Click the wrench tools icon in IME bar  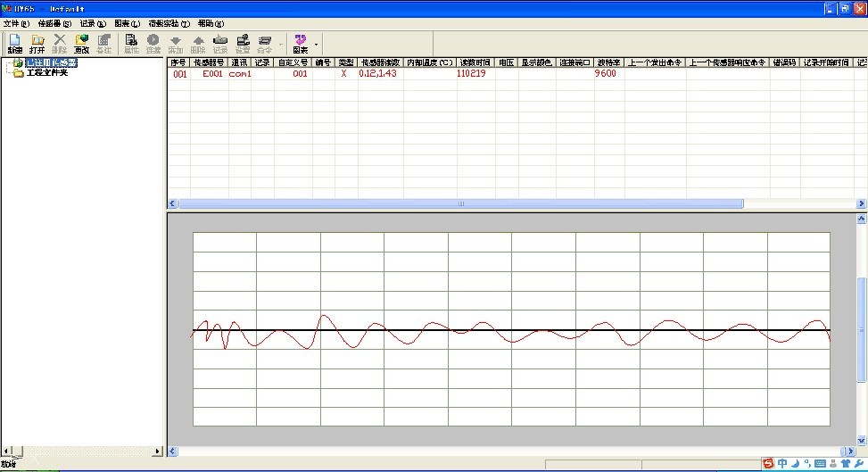[859, 463]
